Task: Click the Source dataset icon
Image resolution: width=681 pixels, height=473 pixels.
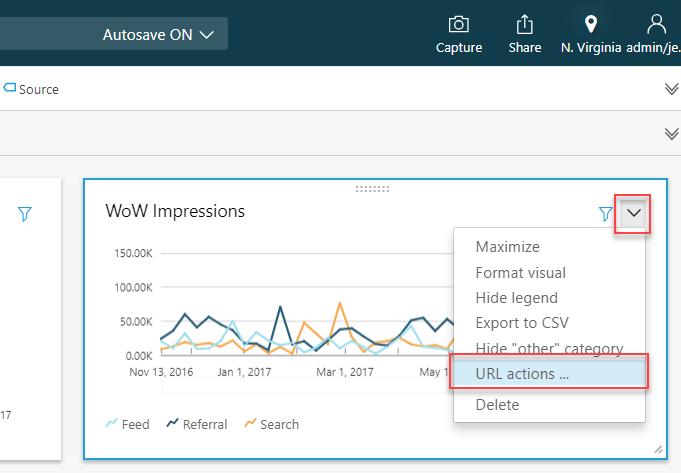Action: [10, 89]
